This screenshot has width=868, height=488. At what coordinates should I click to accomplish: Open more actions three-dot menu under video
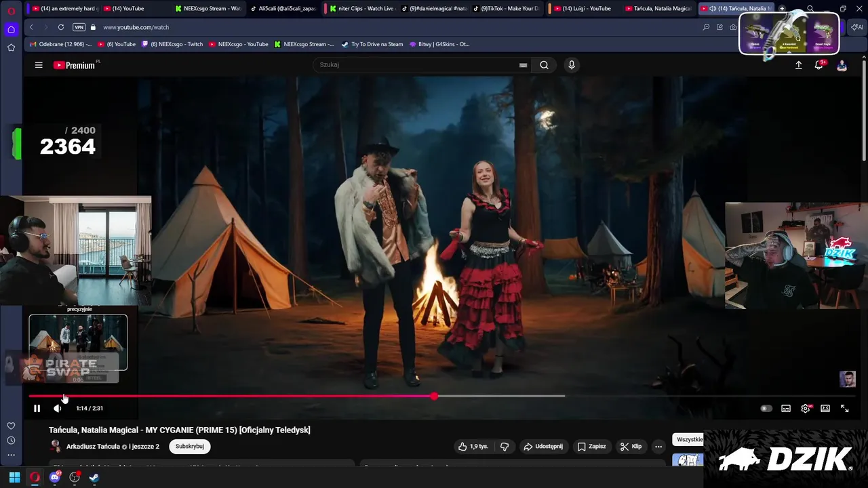pyautogui.click(x=658, y=447)
